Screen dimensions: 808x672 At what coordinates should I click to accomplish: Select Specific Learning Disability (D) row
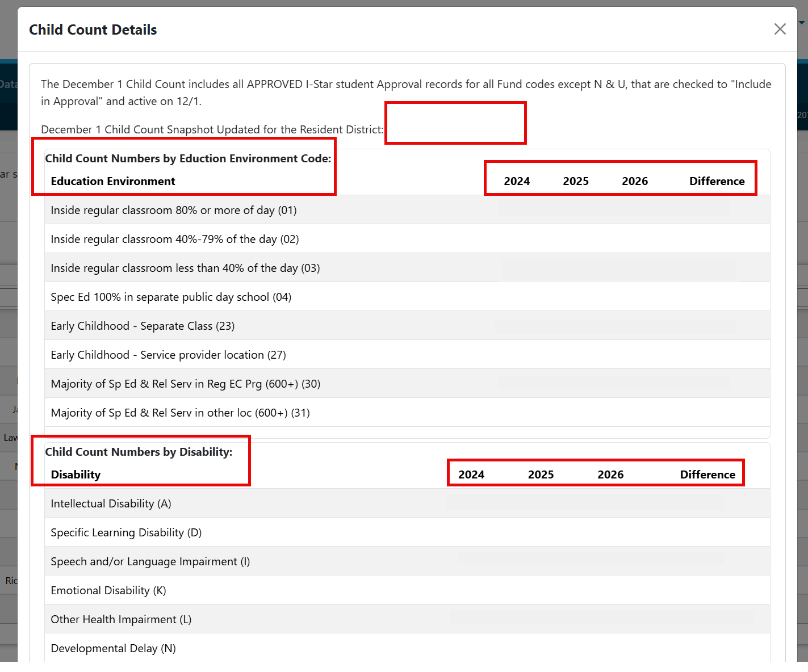(x=126, y=532)
